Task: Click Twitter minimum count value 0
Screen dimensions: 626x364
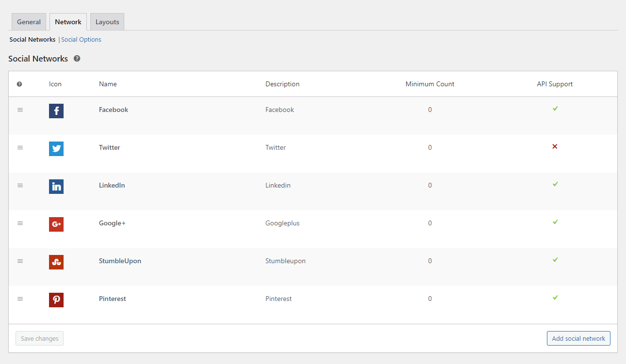Action: [430, 147]
